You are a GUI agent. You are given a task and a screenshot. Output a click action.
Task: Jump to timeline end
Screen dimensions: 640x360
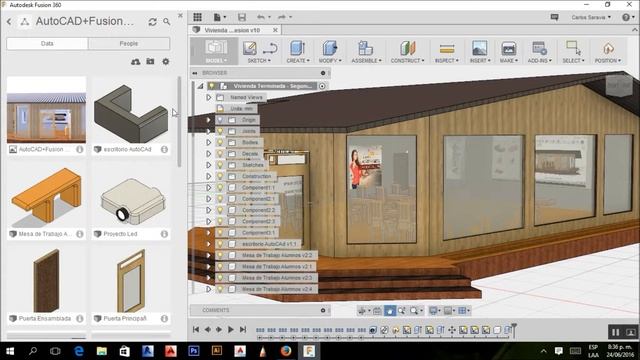(243, 329)
